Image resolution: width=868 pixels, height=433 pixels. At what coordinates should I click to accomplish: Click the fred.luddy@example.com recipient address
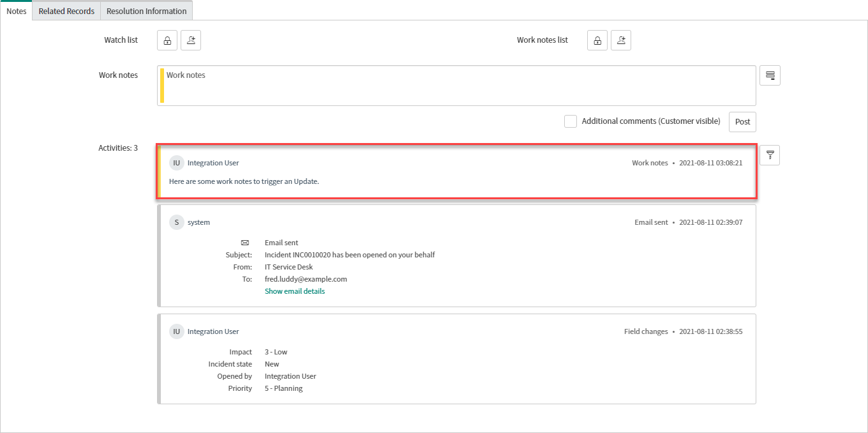point(306,279)
